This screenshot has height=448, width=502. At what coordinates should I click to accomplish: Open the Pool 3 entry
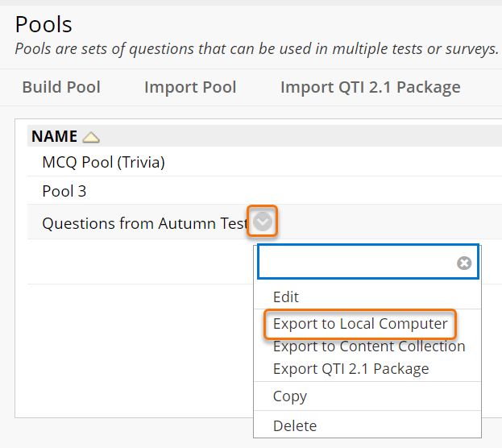pos(64,192)
